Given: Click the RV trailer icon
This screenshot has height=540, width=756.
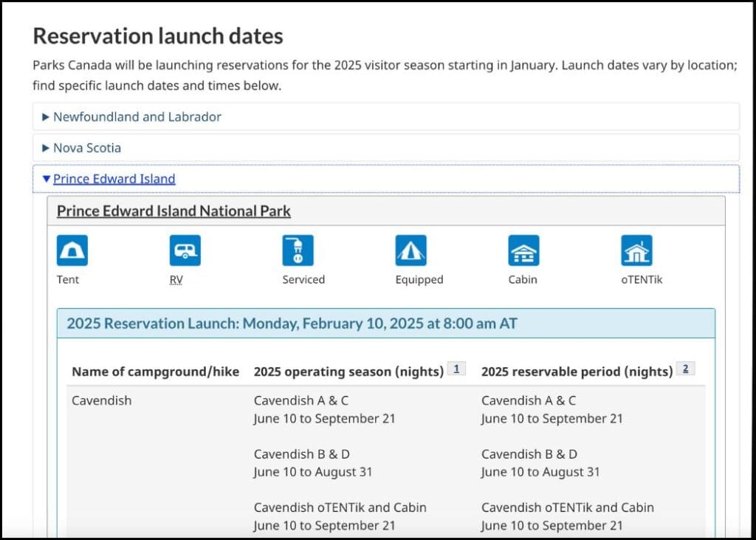Looking at the screenshot, I should tap(185, 250).
